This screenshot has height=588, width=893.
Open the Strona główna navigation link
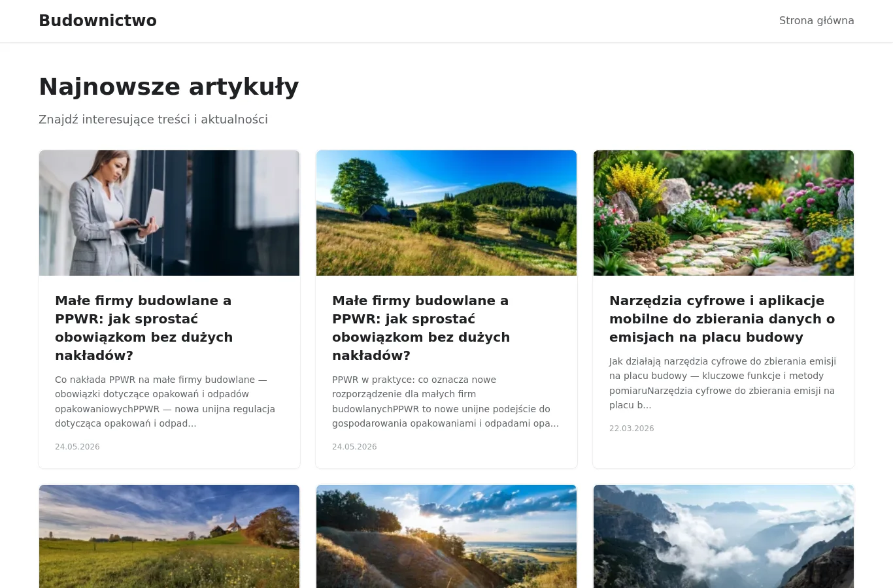tap(817, 20)
